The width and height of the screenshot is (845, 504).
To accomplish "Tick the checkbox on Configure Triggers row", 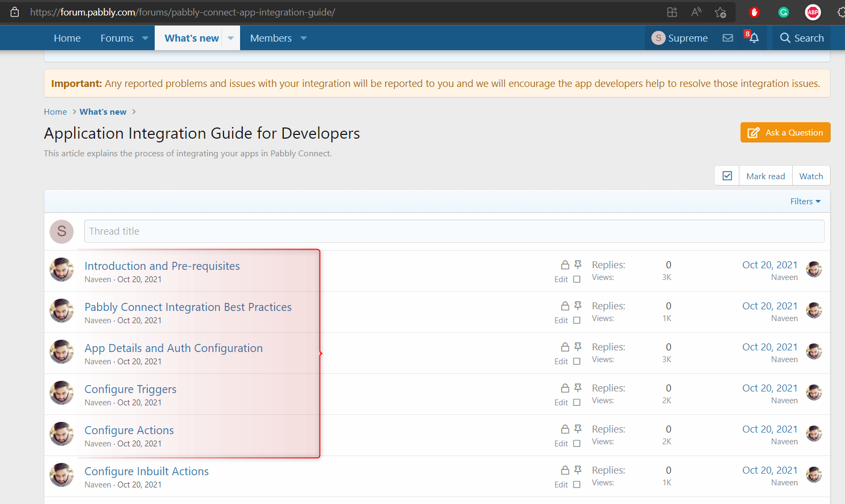I will (577, 402).
